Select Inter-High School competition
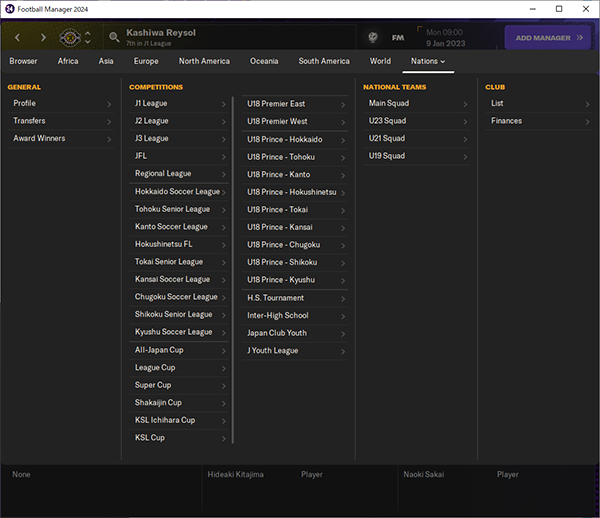Image resolution: width=600 pixels, height=518 pixels. [x=295, y=316]
